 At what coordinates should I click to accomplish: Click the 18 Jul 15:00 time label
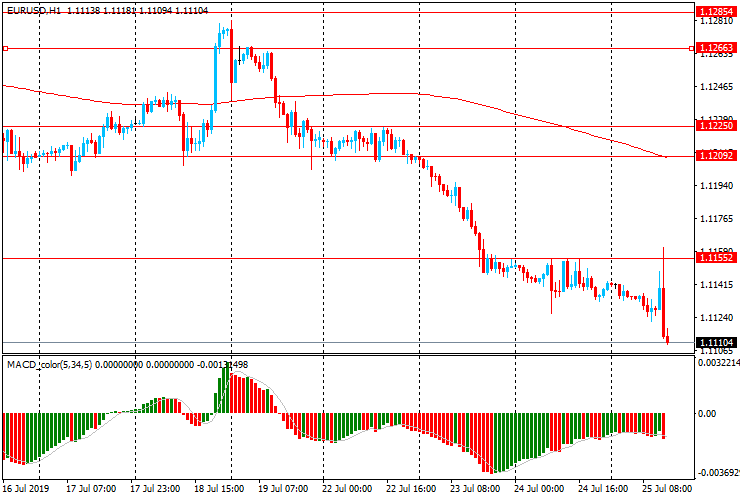click(x=219, y=488)
